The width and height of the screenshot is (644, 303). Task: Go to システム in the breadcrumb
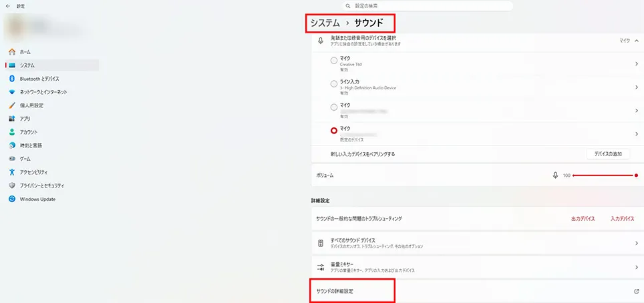pyautogui.click(x=325, y=23)
